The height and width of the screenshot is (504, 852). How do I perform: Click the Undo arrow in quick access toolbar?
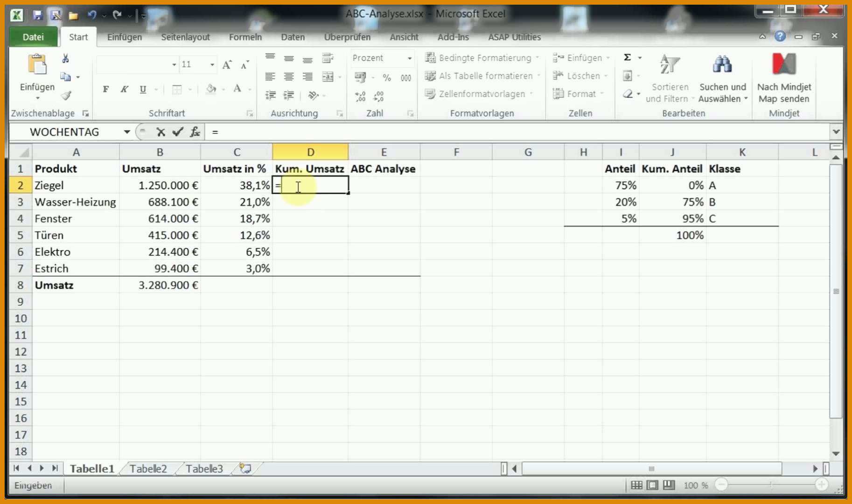tap(92, 15)
